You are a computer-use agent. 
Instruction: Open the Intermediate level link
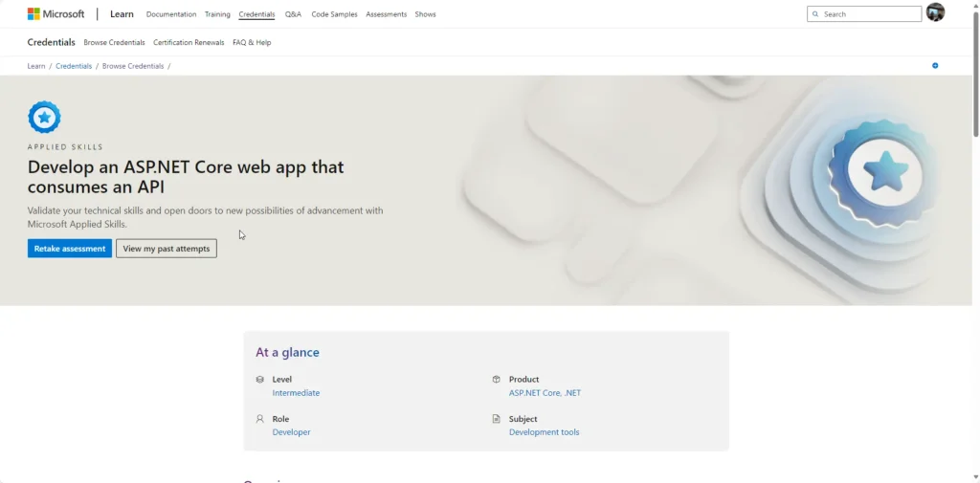pyautogui.click(x=297, y=393)
